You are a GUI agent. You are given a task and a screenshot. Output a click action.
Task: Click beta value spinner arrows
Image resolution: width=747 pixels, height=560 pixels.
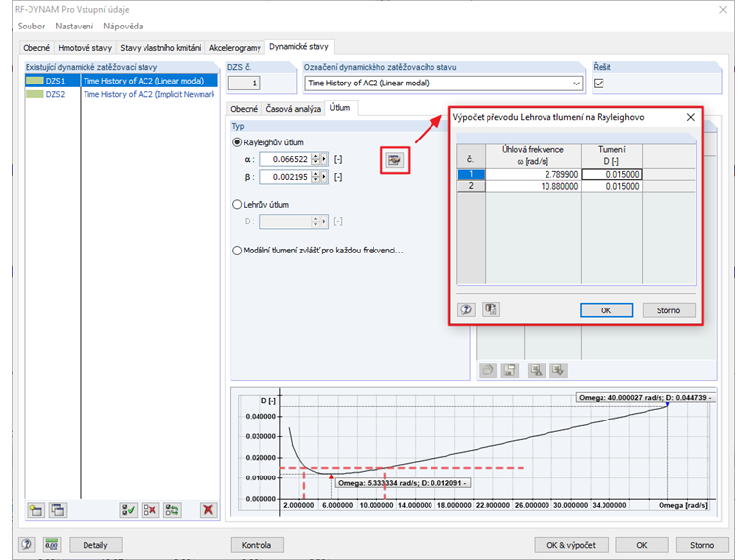click(316, 177)
